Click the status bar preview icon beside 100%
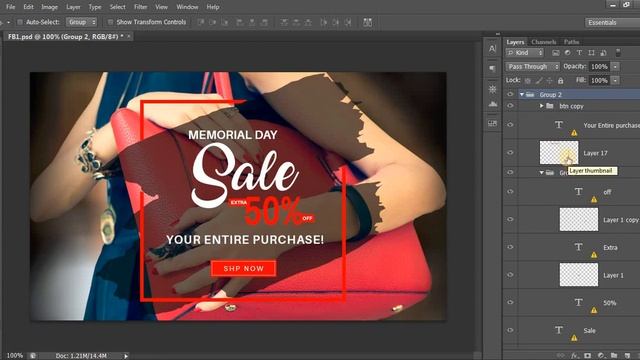Viewport: 640px width, 360px height. (x=33, y=356)
